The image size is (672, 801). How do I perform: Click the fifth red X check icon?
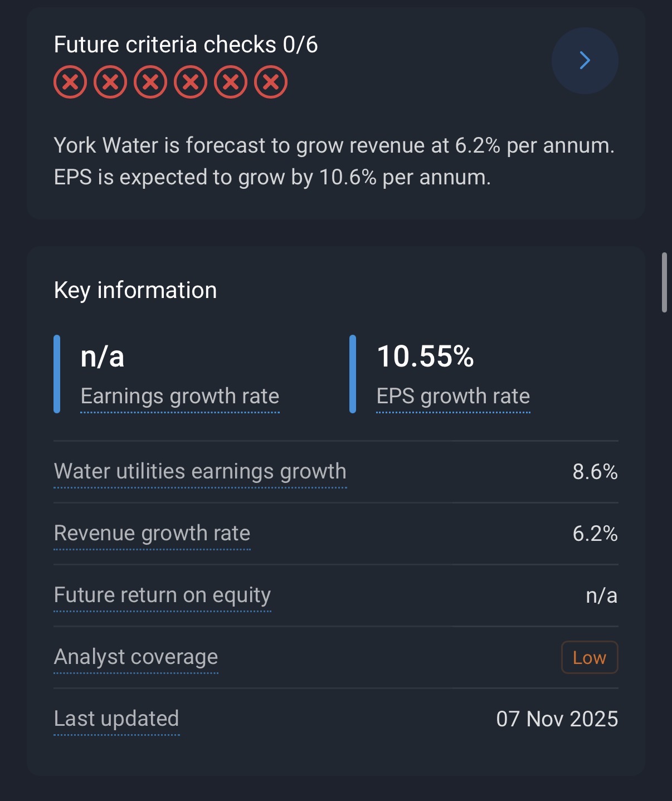(x=231, y=82)
